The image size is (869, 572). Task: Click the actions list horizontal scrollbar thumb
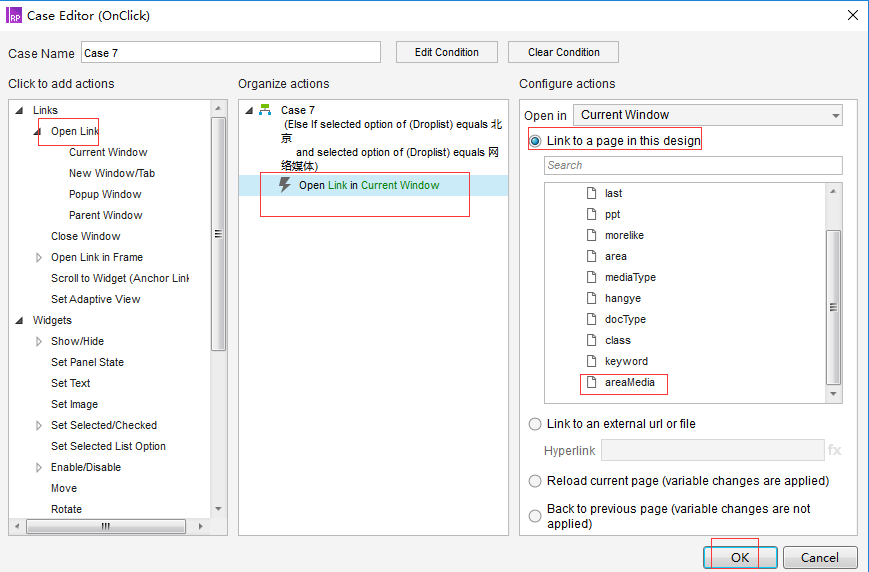click(x=106, y=526)
